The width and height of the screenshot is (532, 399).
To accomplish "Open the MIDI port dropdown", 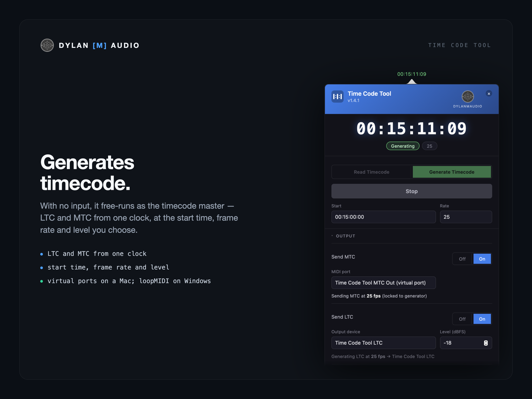I will point(383,283).
